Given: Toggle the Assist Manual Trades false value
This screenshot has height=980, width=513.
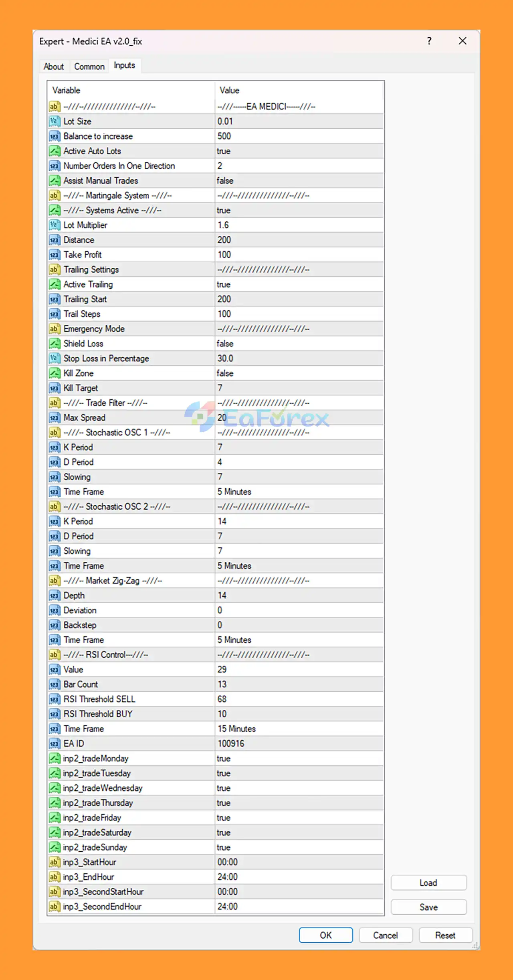Looking at the screenshot, I should [299, 181].
